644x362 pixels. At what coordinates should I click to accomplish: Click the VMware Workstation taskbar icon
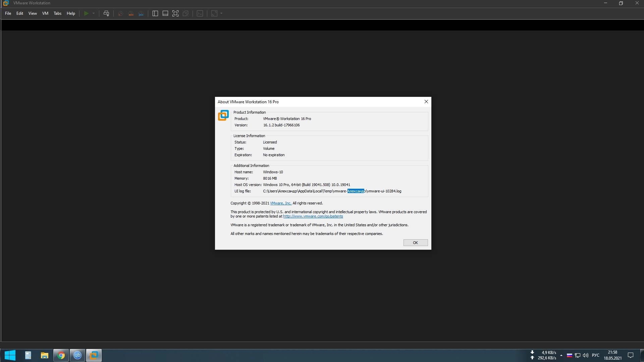click(x=94, y=355)
